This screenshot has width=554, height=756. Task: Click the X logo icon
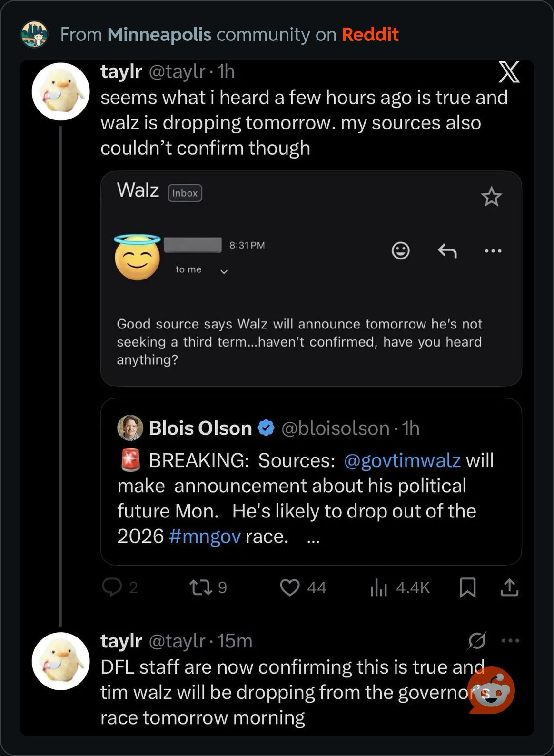[x=508, y=73]
